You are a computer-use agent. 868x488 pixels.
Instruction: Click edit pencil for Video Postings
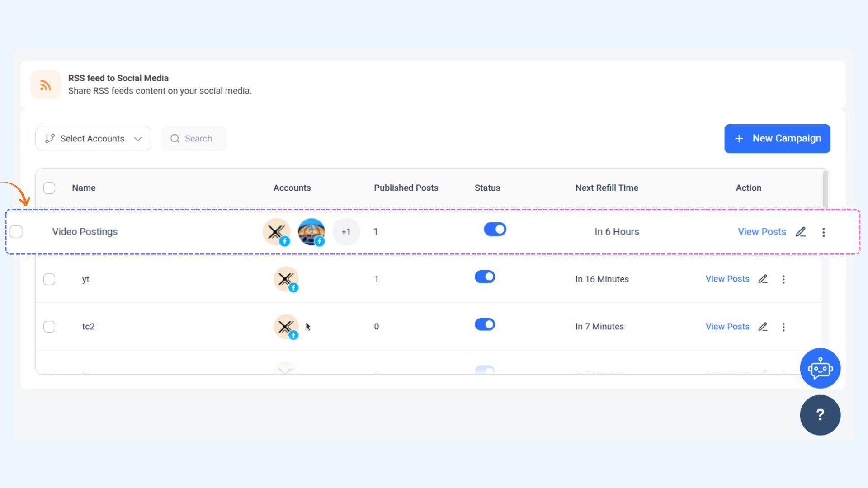click(x=801, y=232)
